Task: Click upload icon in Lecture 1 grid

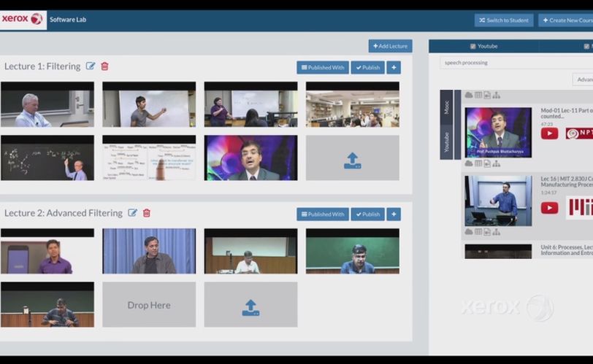Action: (352, 160)
